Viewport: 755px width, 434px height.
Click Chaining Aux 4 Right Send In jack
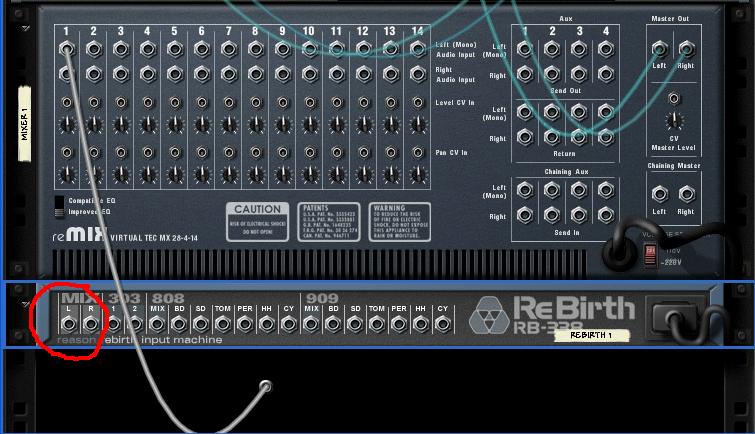pos(606,215)
